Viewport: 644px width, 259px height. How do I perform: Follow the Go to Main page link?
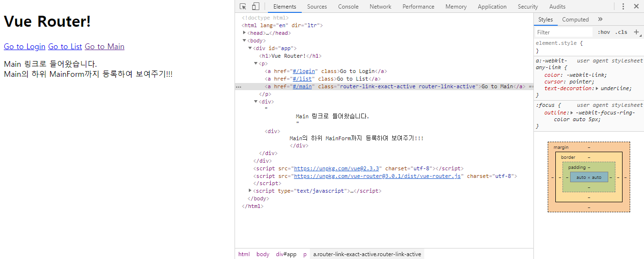104,47
